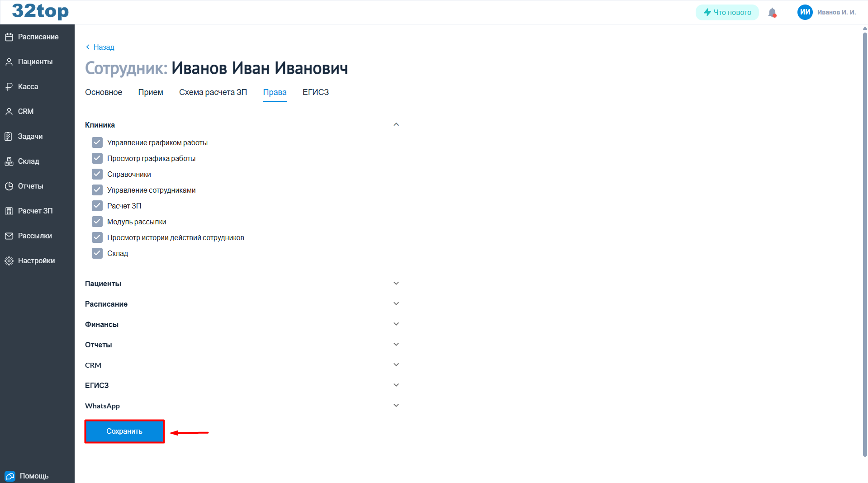Open Рассылки envelope icon in sidebar

tap(9, 236)
